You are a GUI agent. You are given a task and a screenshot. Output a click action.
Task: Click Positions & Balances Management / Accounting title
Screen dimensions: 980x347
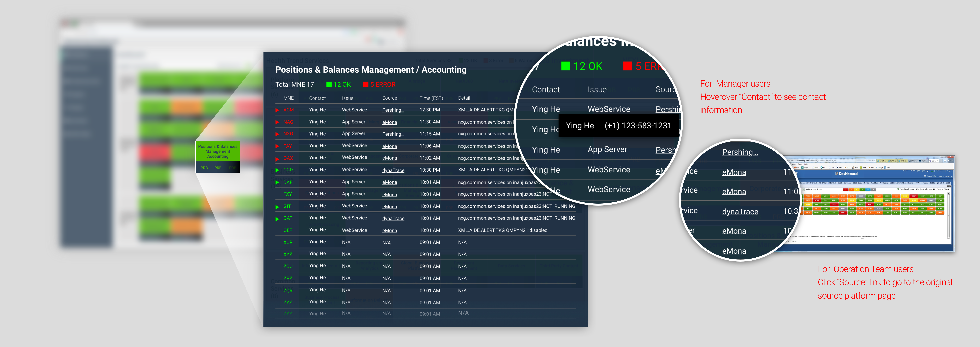coord(371,70)
